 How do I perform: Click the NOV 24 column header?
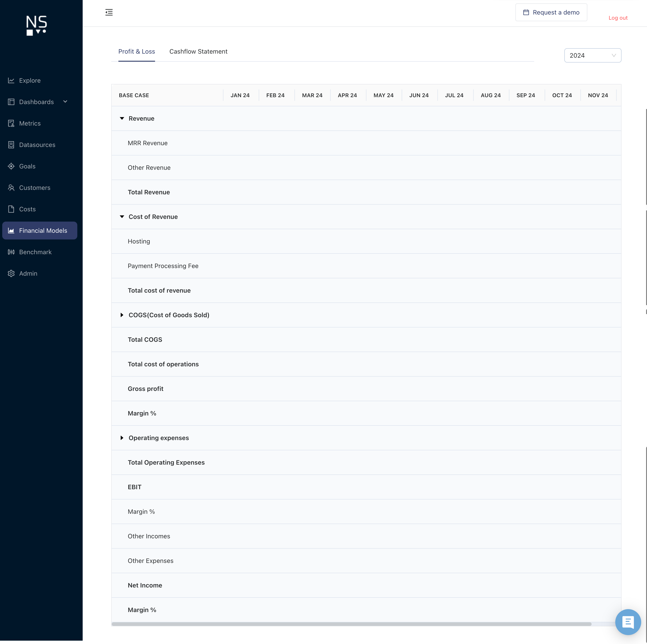point(598,95)
